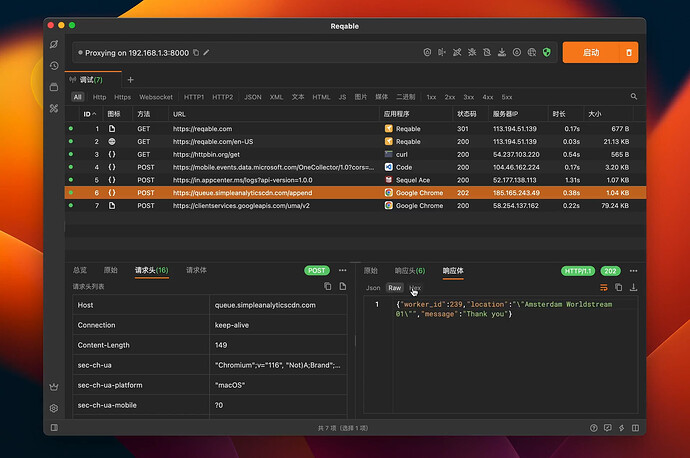Open request pane more options (three dots)

click(x=342, y=270)
